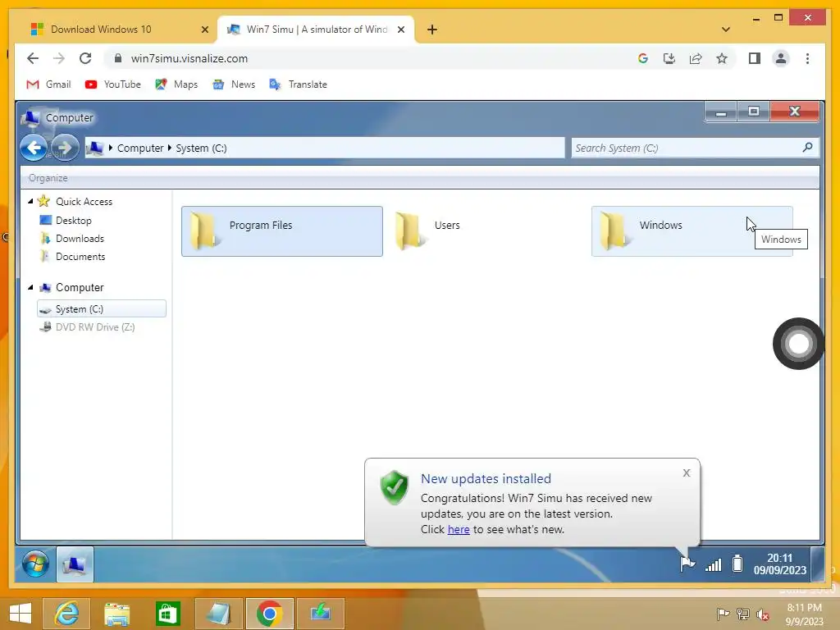Open YouTube bookmark
The height and width of the screenshot is (630, 840).
click(x=113, y=84)
